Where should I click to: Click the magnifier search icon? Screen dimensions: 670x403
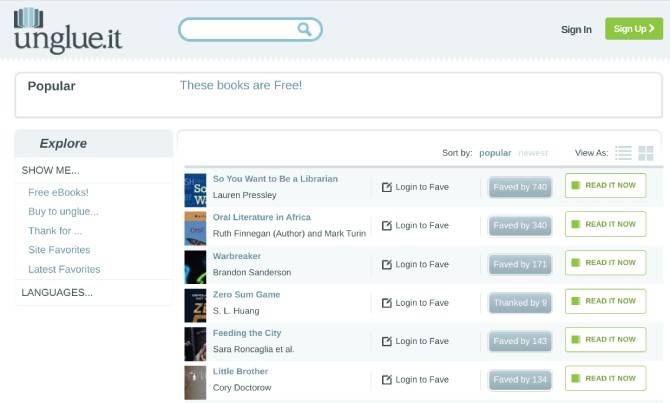pyautogui.click(x=304, y=29)
